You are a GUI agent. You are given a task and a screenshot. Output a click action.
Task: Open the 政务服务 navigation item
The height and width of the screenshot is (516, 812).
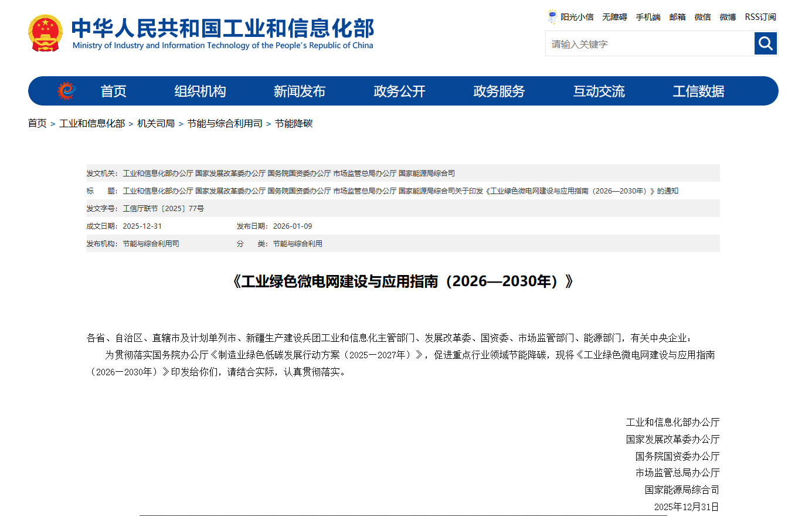pyautogui.click(x=499, y=91)
